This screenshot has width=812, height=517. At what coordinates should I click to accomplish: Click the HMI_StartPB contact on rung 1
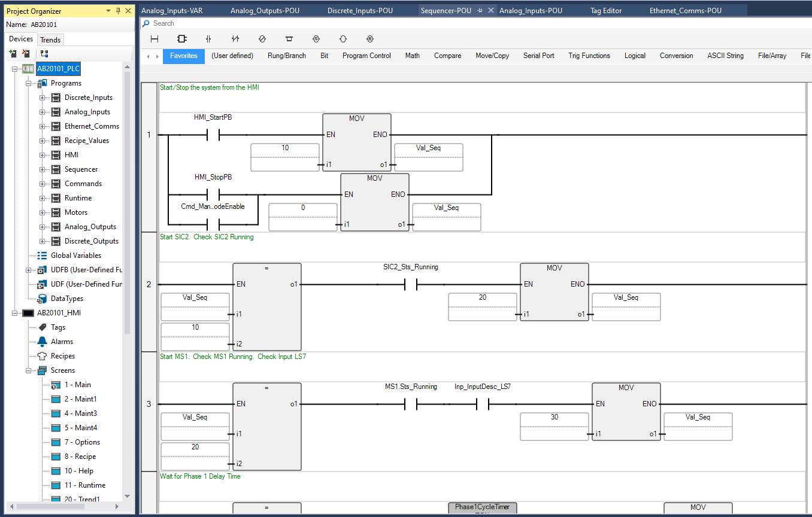[213, 135]
